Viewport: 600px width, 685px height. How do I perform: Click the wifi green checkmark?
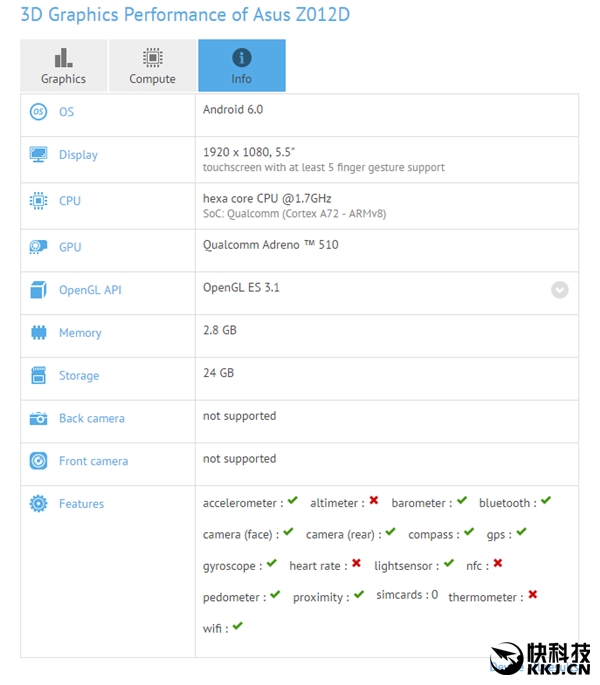click(238, 627)
